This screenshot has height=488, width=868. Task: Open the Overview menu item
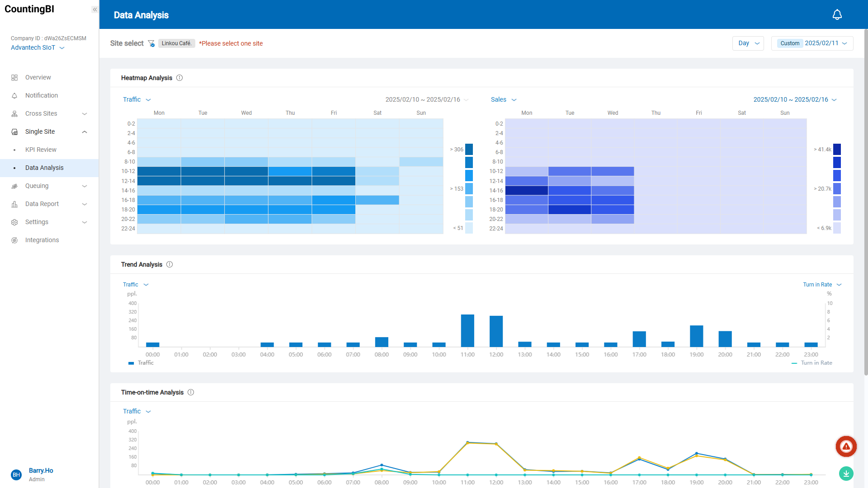[38, 77]
